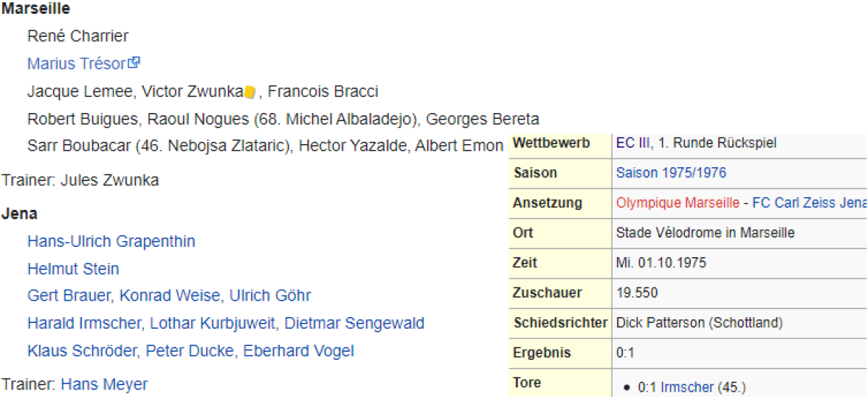868x399 pixels.
Task: Navigate to Peter Ducke's article
Action: [x=190, y=351]
